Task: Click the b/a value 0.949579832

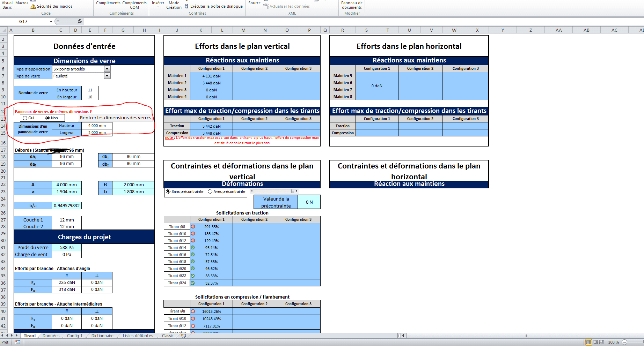Action: click(x=67, y=206)
